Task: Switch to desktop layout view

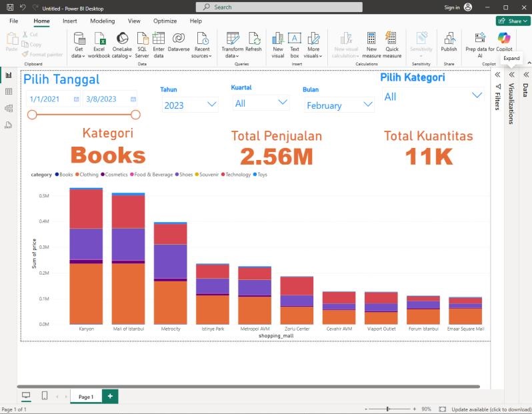Action: (26, 396)
